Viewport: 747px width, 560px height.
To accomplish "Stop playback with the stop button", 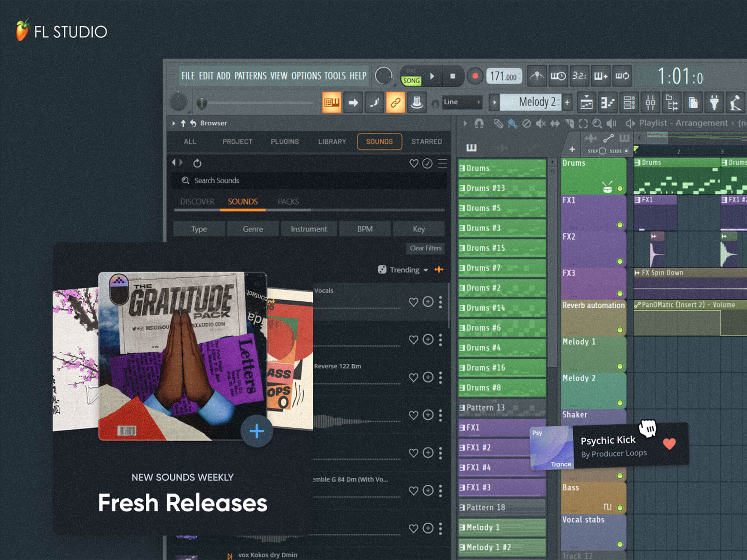I will pos(452,76).
